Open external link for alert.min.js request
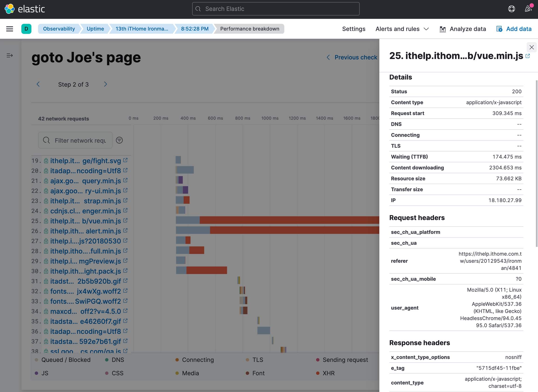 (x=125, y=230)
